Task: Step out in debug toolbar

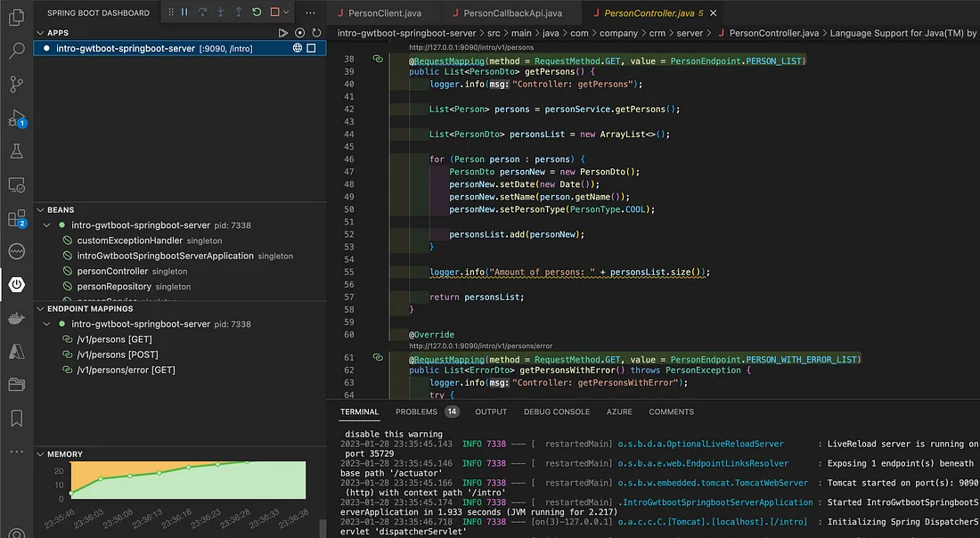Action: pyautogui.click(x=239, y=12)
